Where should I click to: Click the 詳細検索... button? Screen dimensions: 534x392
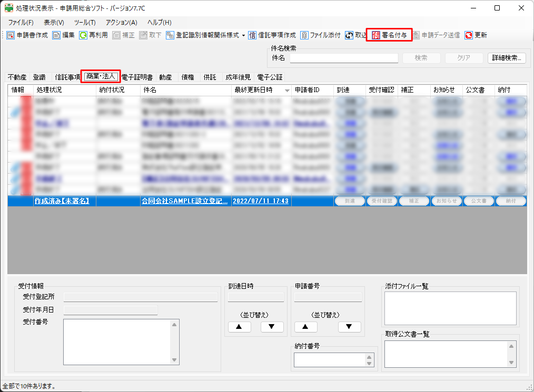point(506,58)
